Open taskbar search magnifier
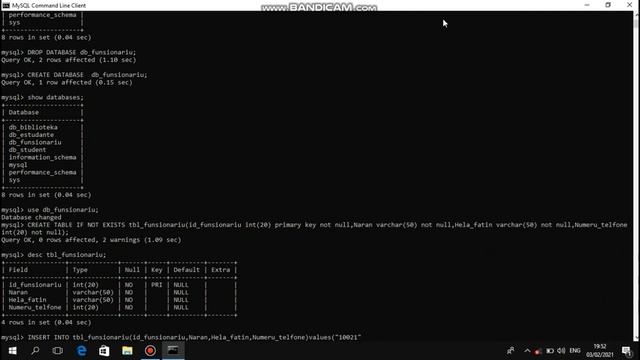 (x=35, y=351)
